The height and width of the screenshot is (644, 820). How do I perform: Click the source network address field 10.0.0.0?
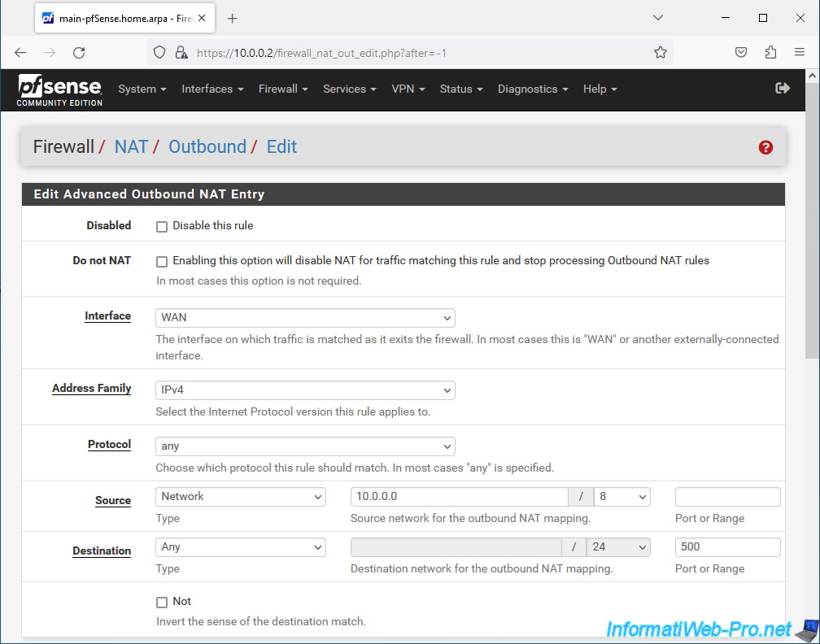pos(459,497)
